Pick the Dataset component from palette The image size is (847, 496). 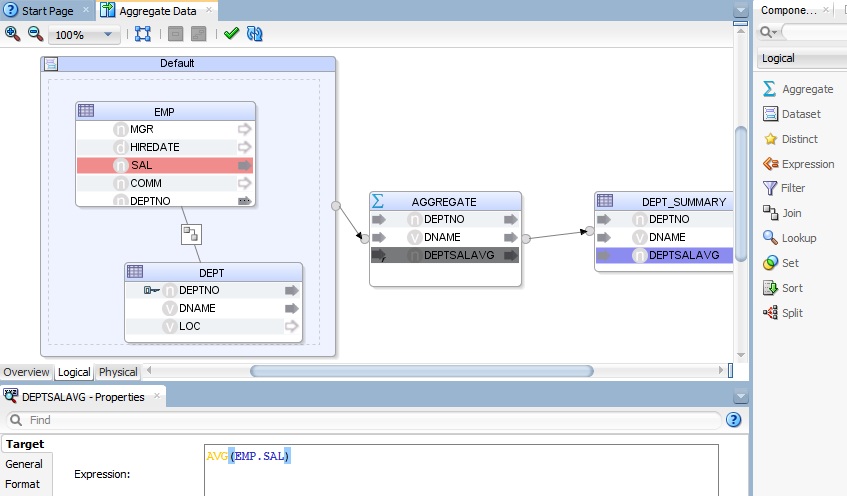[792, 114]
